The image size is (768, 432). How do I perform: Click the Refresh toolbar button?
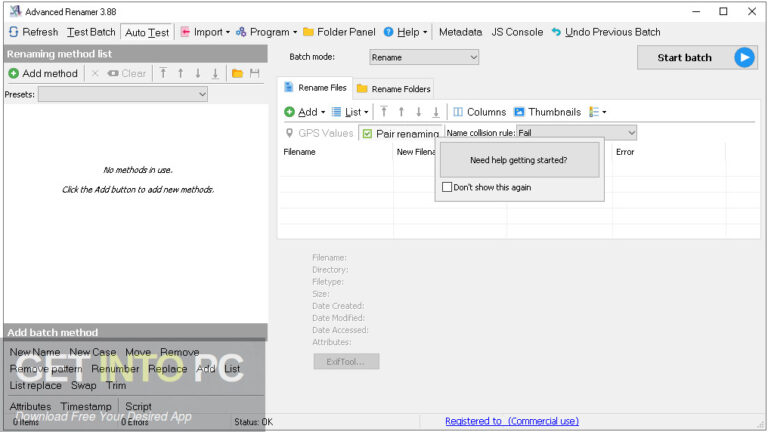[x=33, y=32]
